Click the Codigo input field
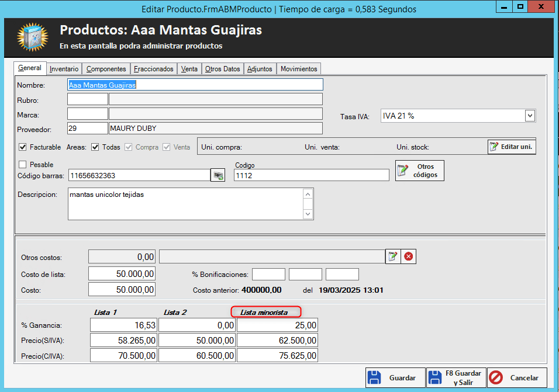 pos(311,175)
